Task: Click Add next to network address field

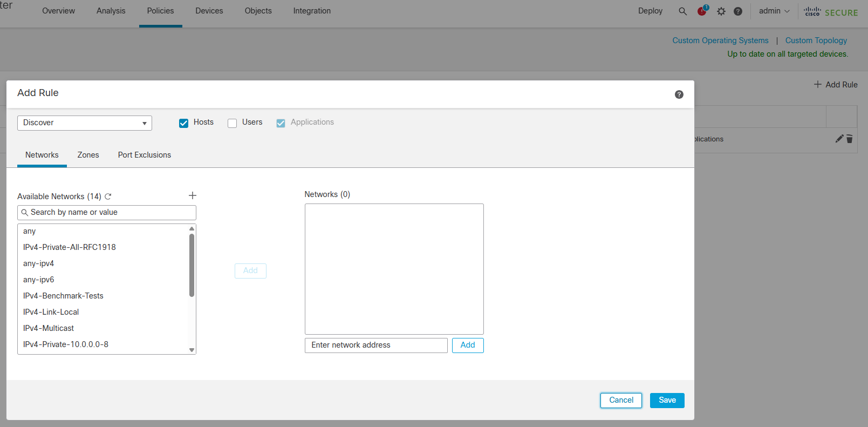Action: click(468, 345)
